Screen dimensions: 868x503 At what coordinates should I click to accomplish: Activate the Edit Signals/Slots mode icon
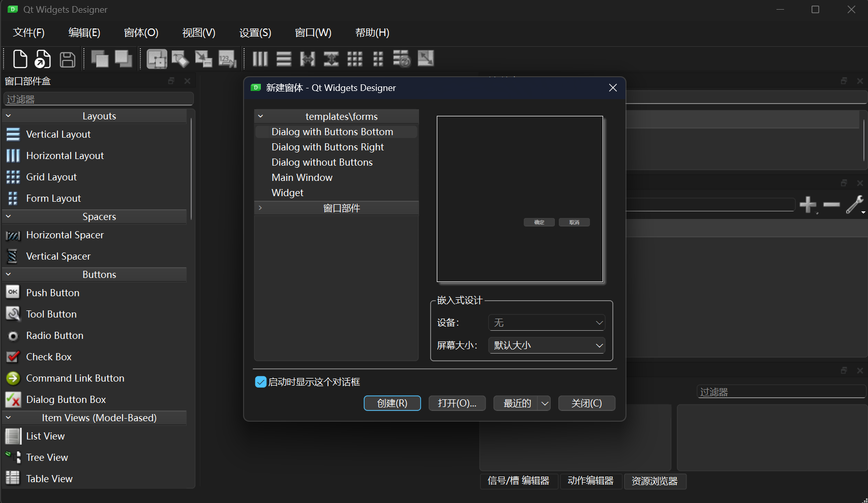click(x=180, y=59)
